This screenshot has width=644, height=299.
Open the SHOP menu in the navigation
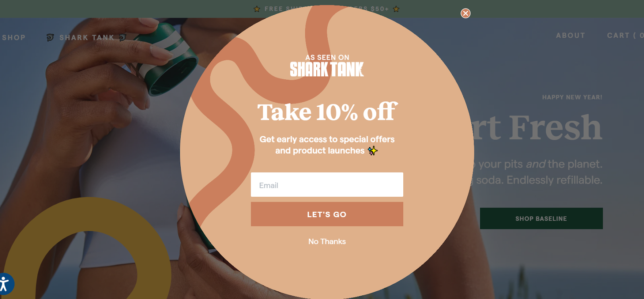(x=14, y=37)
